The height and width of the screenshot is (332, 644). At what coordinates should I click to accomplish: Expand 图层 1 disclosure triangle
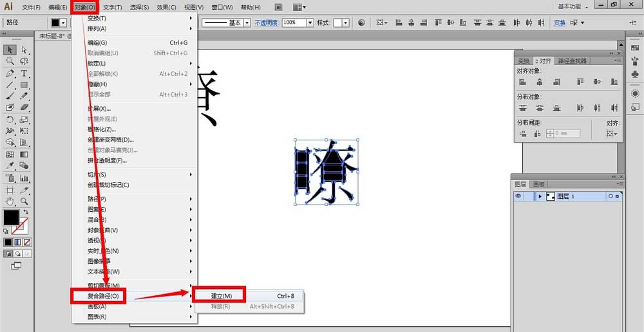[540, 197]
